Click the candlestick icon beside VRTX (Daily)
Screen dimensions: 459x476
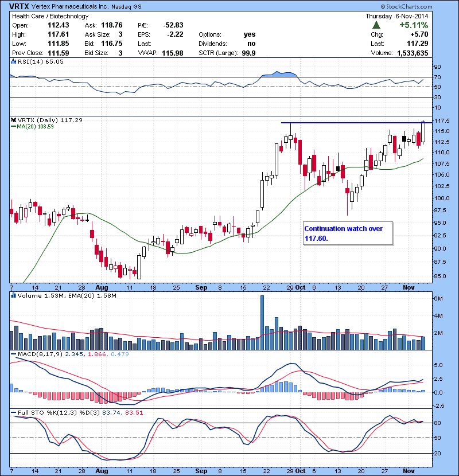click(x=13, y=120)
